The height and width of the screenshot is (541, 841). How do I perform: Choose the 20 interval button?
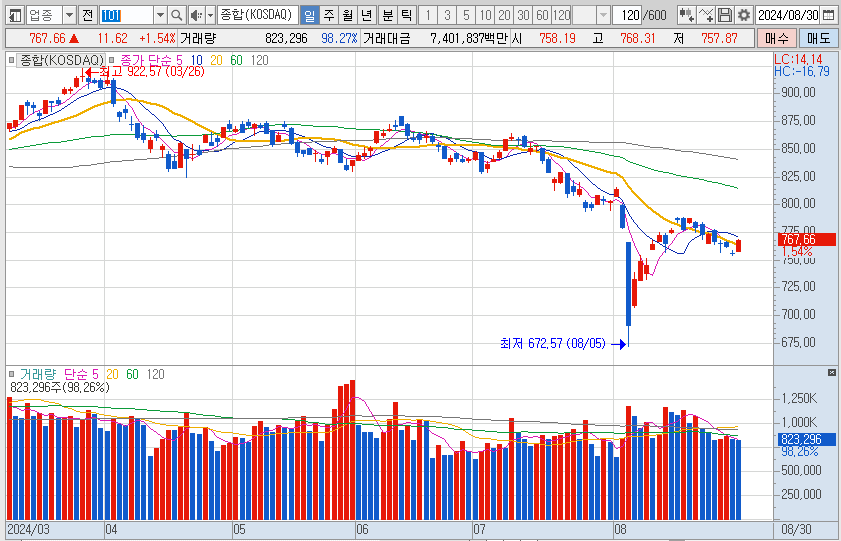click(x=504, y=15)
